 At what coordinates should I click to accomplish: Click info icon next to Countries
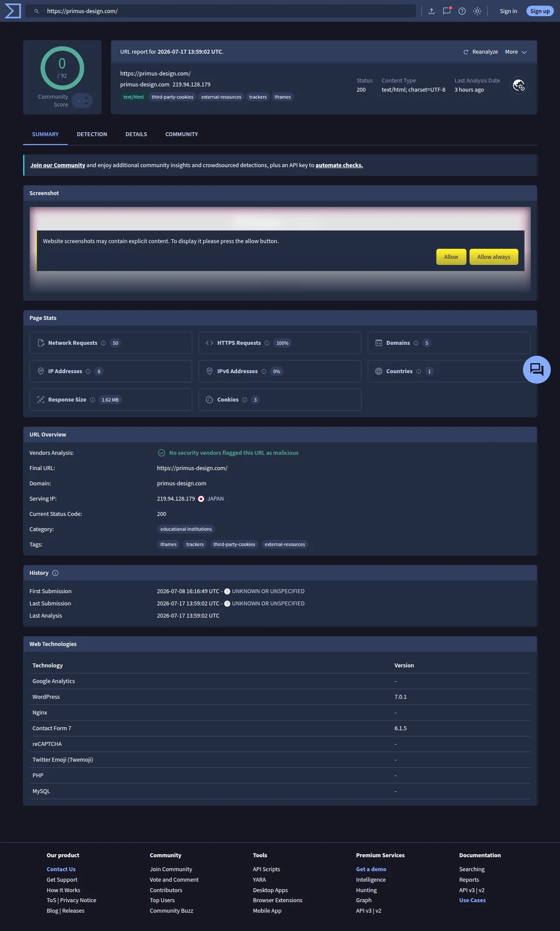coord(419,371)
